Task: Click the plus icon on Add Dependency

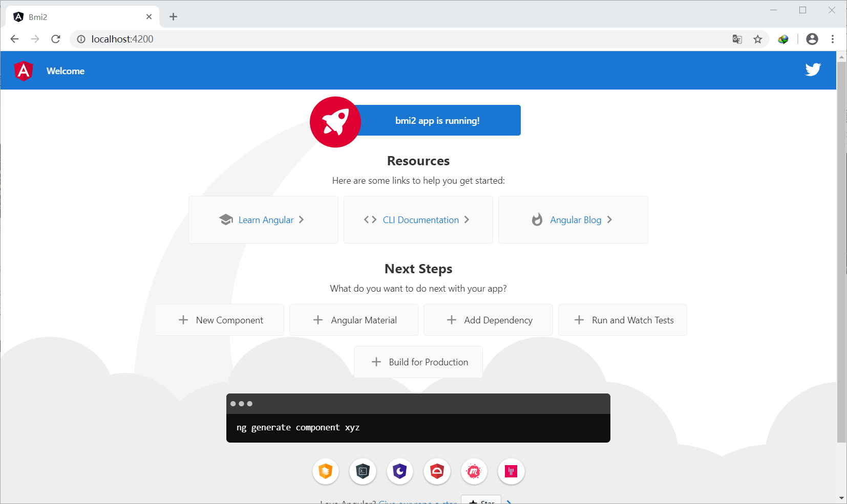Action: click(452, 320)
